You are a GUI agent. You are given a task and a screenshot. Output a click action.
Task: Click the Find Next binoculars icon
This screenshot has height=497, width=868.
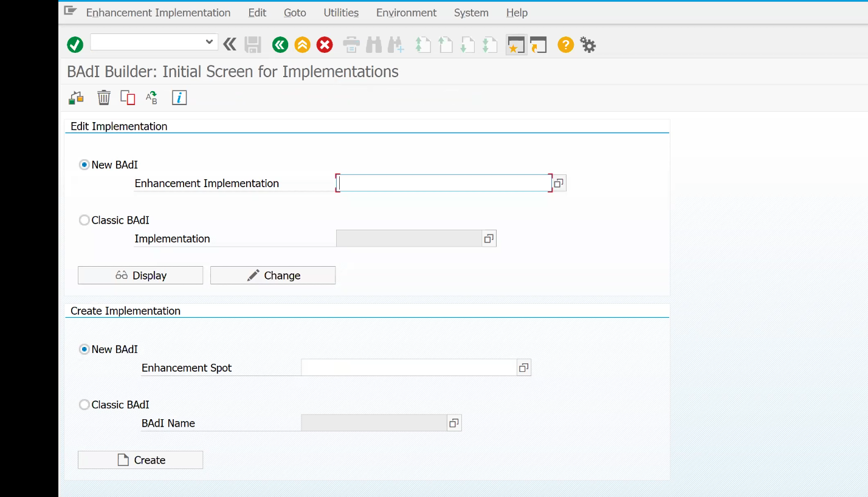[x=396, y=44]
